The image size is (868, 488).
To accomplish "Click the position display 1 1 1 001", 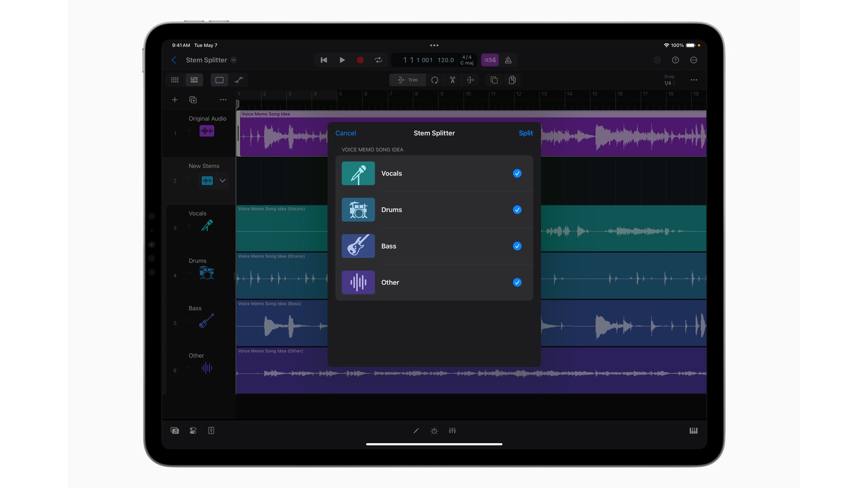I will pos(418,60).
